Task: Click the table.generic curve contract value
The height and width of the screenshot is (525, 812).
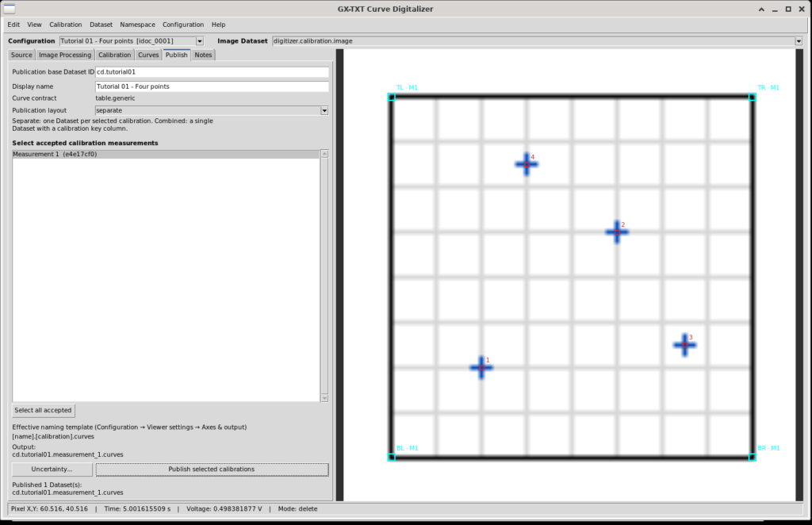Action: coord(116,98)
